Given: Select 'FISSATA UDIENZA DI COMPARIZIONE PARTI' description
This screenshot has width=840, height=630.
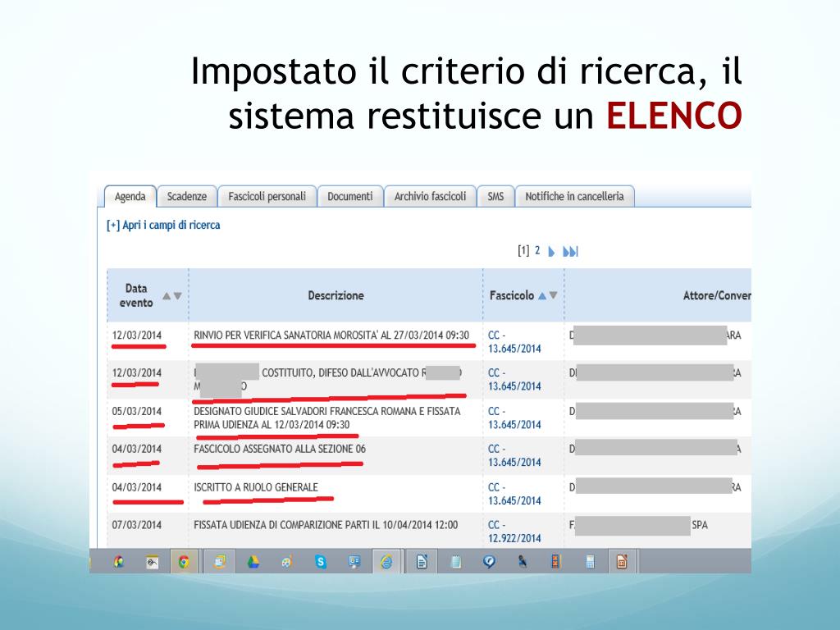Looking at the screenshot, I should 326,525.
